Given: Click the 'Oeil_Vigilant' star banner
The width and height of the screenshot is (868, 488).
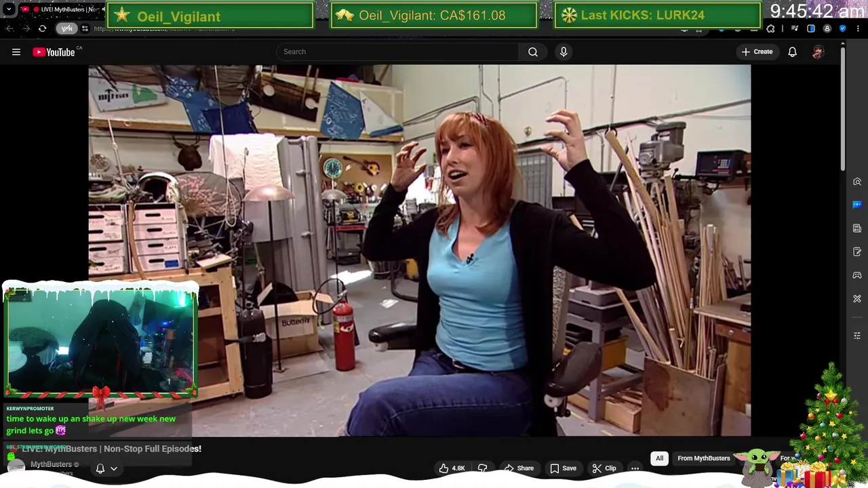Looking at the screenshot, I should [x=211, y=16].
